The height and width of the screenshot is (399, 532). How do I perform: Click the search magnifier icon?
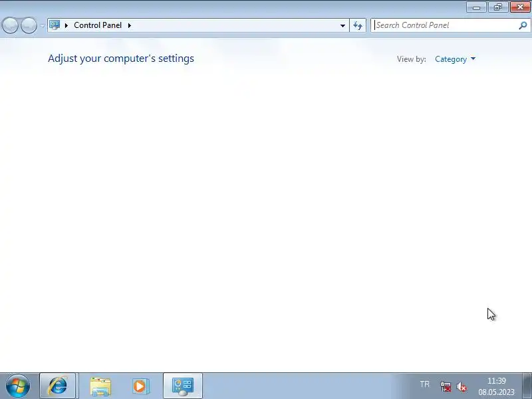pyautogui.click(x=523, y=25)
